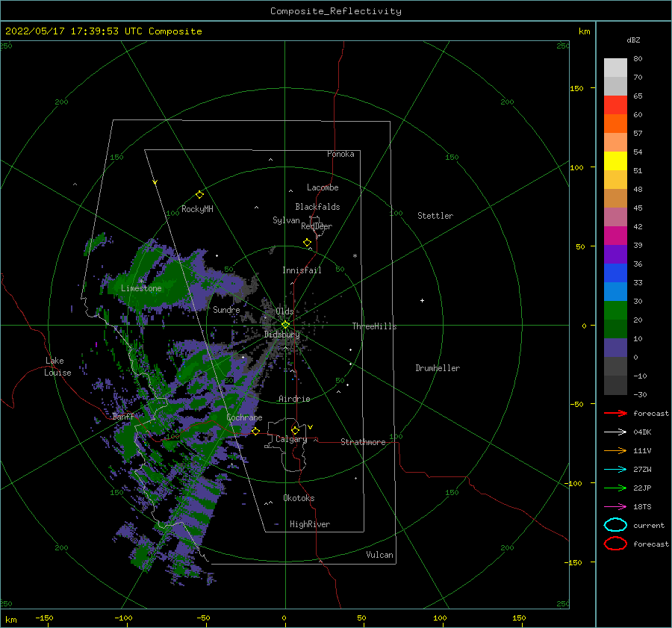Click the magenta 18TS arrow legend icon

click(x=615, y=507)
